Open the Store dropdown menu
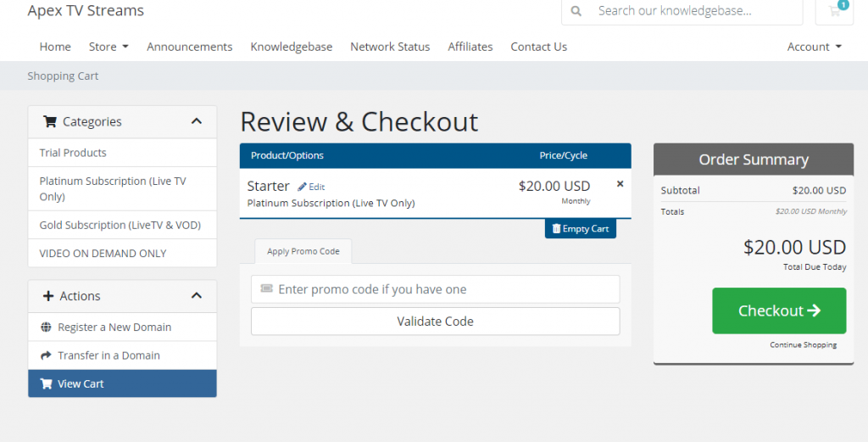 tap(108, 47)
